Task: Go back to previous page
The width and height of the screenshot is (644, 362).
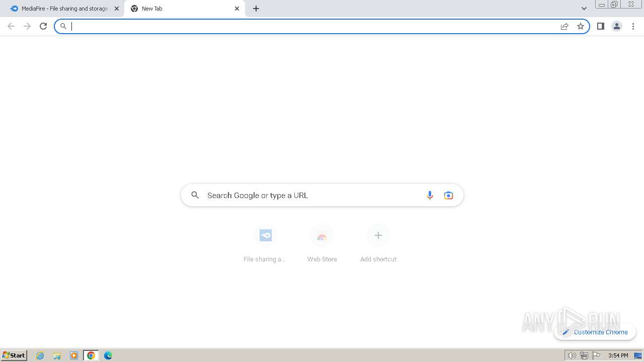Action: tap(11, 26)
